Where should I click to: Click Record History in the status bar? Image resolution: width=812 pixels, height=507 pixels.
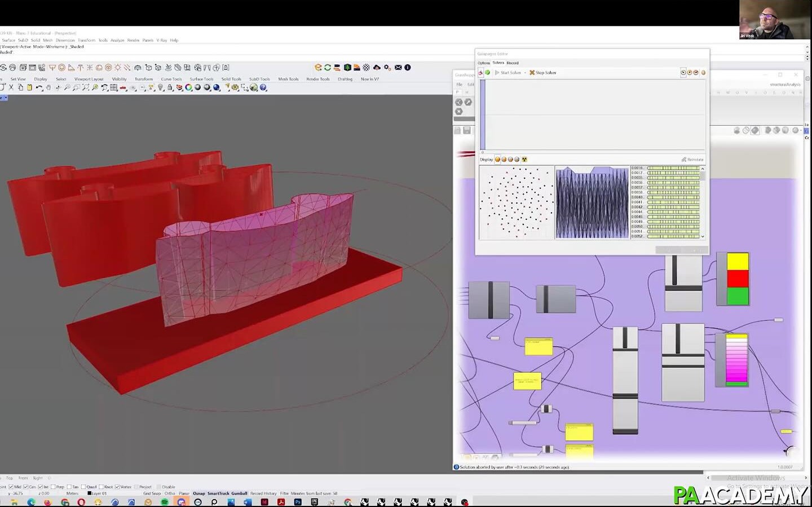tap(263, 493)
